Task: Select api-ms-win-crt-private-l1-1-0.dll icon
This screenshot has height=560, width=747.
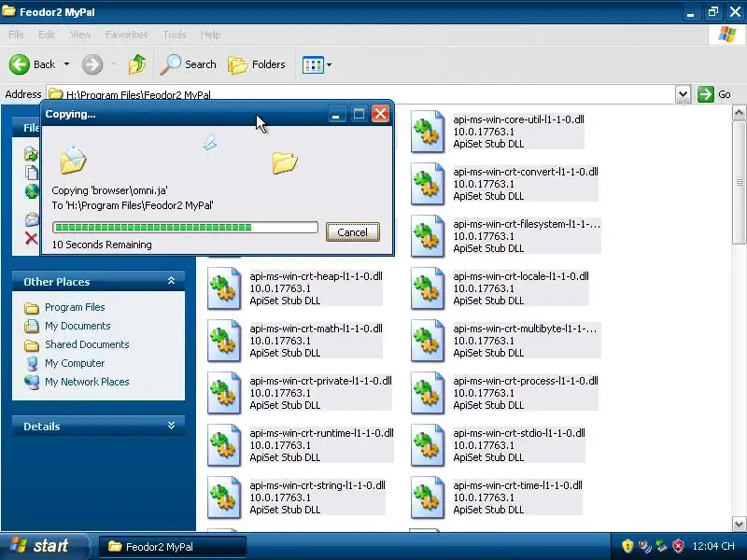Action: (x=224, y=394)
